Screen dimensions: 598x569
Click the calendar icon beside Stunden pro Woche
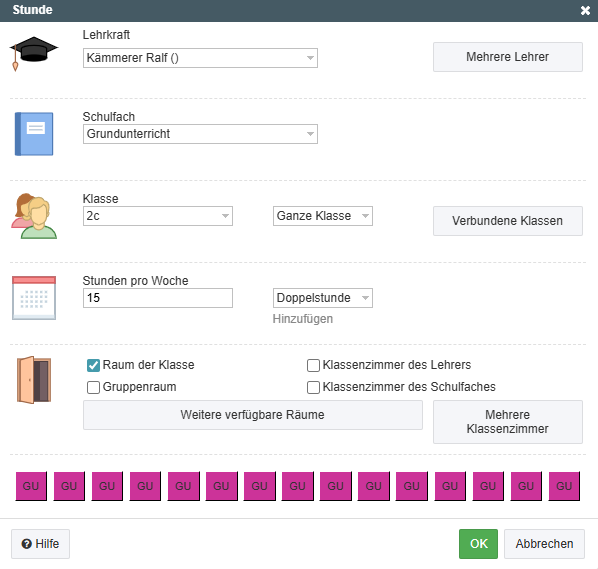pyautogui.click(x=34, y=298)
